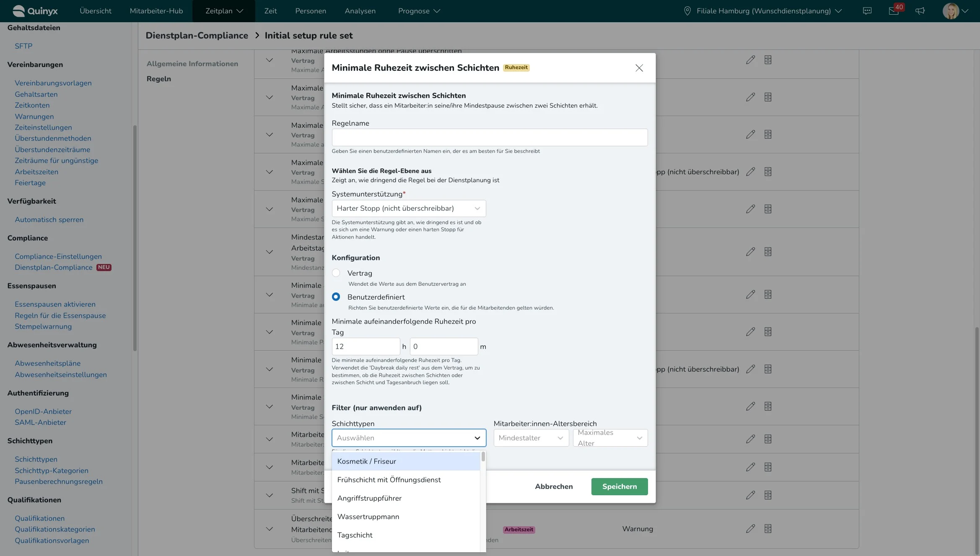Click the Quinyx logo
The width and height of the screenshot is (980, 556).
coord(35,11)
